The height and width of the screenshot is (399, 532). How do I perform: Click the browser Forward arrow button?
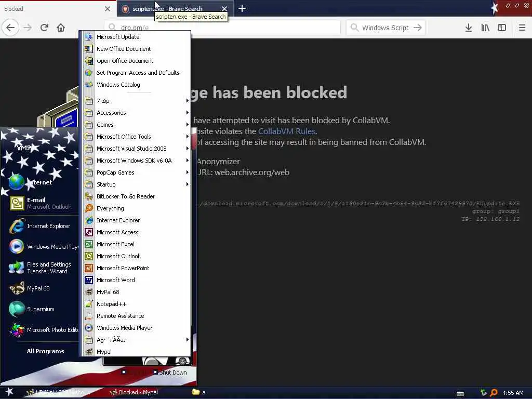pyautogui.click(x=28, y=28)
